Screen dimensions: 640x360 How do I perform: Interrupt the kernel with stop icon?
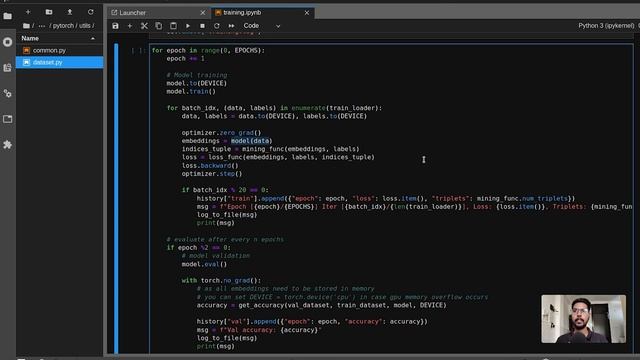(x=202, y=26)
